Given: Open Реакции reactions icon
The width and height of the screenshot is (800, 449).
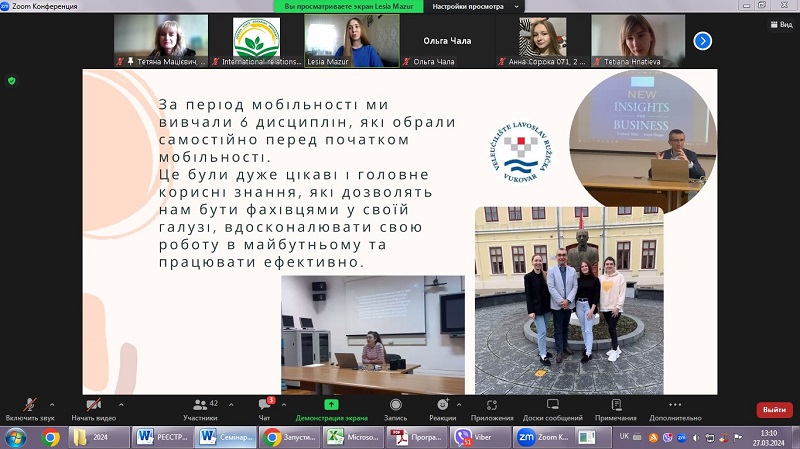Looking at the screenshot, I should 442,404.
